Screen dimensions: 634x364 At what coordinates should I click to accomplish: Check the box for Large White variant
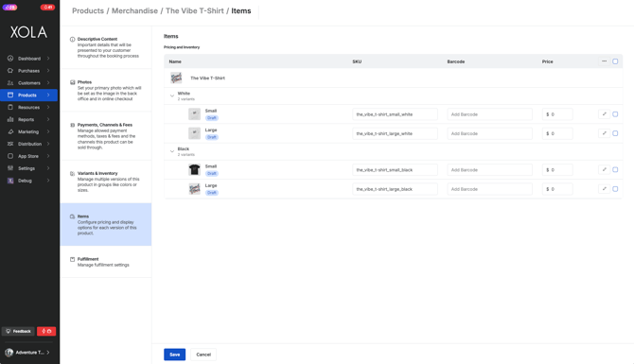(x=615, y=133)
